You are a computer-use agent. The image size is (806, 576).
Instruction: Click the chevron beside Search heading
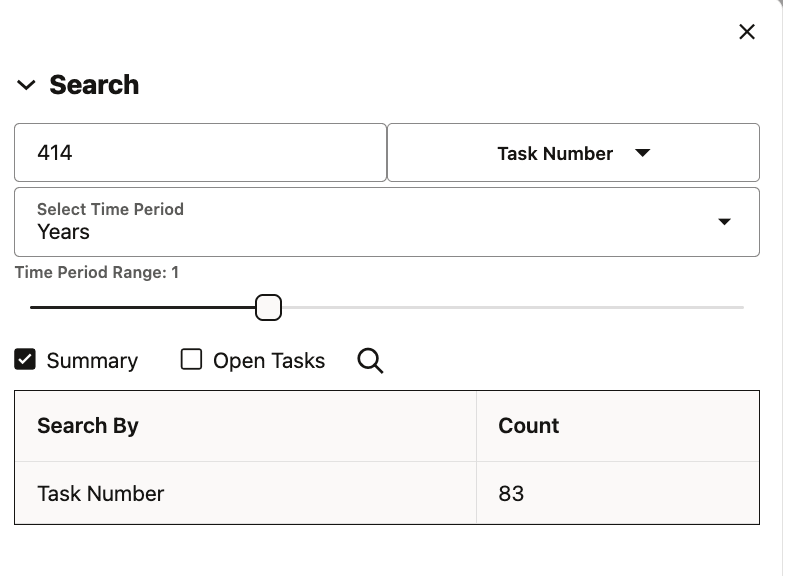tap(24, 85)
